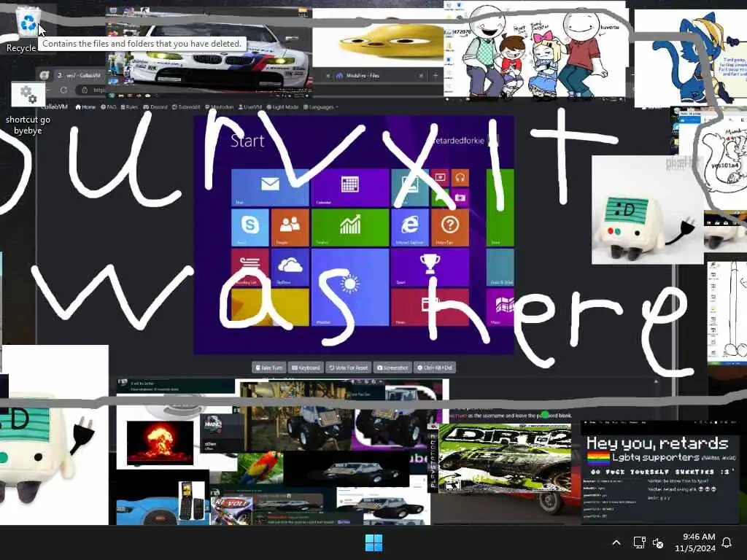
Task: Open the Mail tile on Start screen
Action: tap(270, 187)
